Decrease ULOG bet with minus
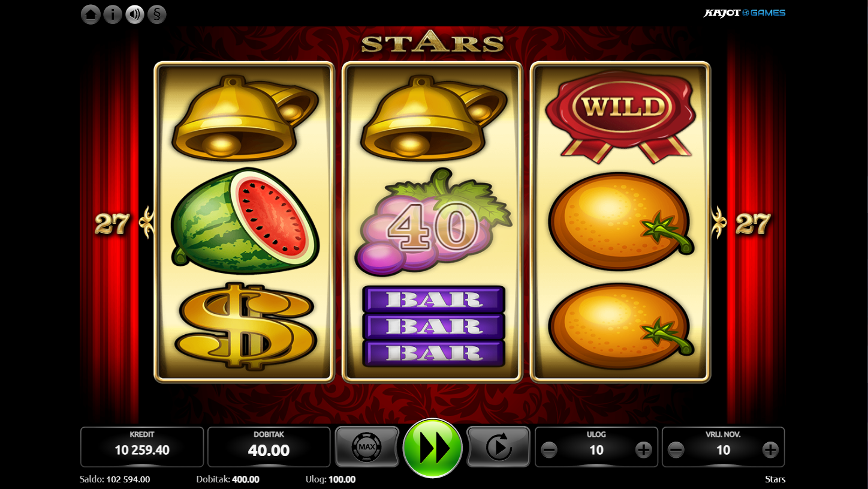The image size is (868, 489). [x=549, y=450]
